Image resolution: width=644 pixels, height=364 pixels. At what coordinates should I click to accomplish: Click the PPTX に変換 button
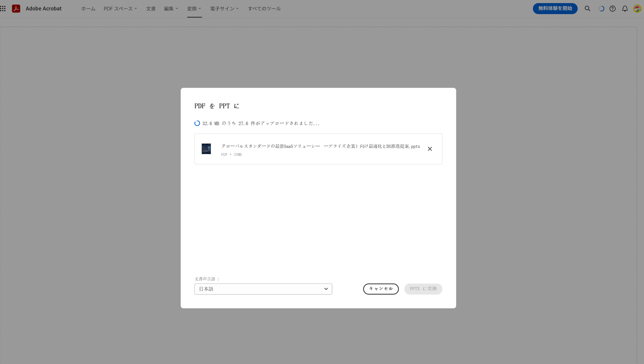coord(423,289)
